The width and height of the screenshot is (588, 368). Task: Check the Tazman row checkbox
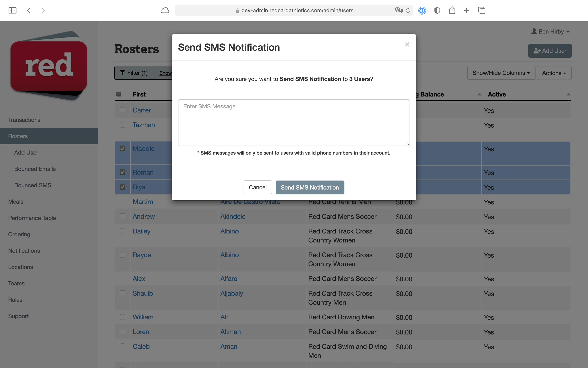click(x=122, y=125)
